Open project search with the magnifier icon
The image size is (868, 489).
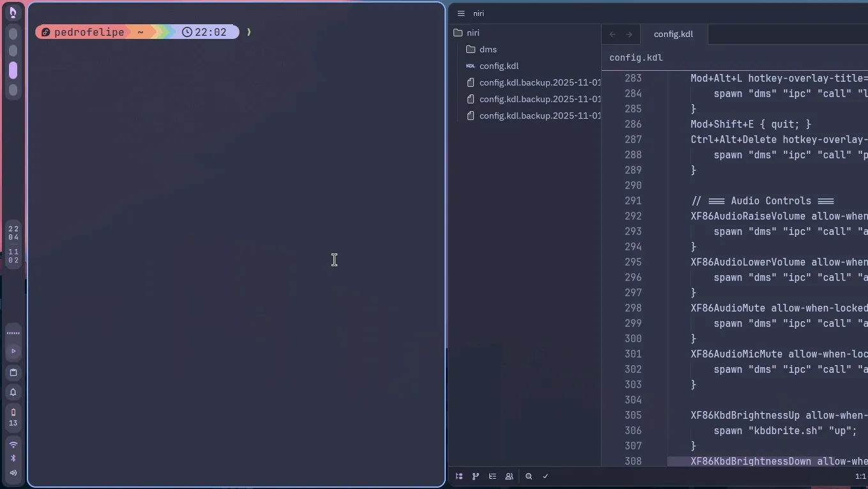point(529,476)
